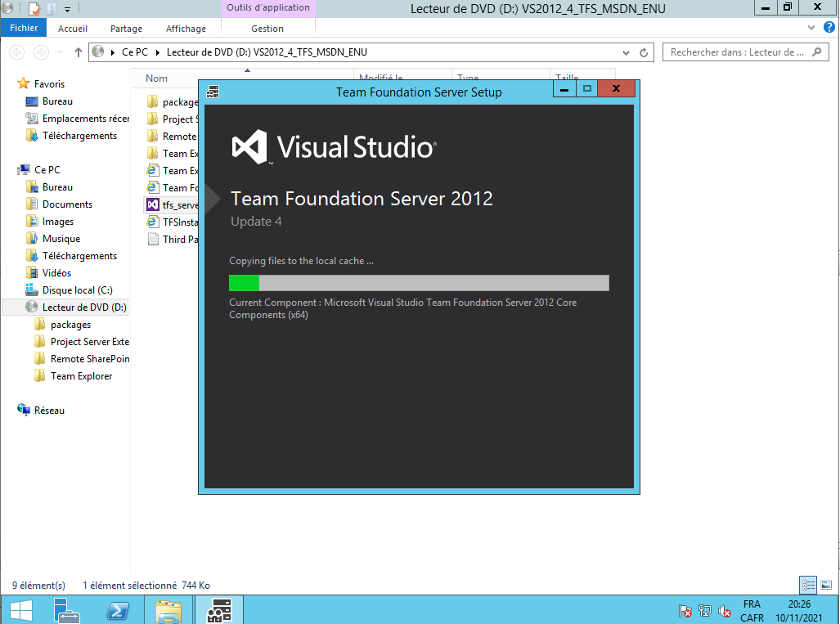Viewport: 840px width, 624px height.
Task: Go up one level with the up arrow
Action: coord(79,52)
